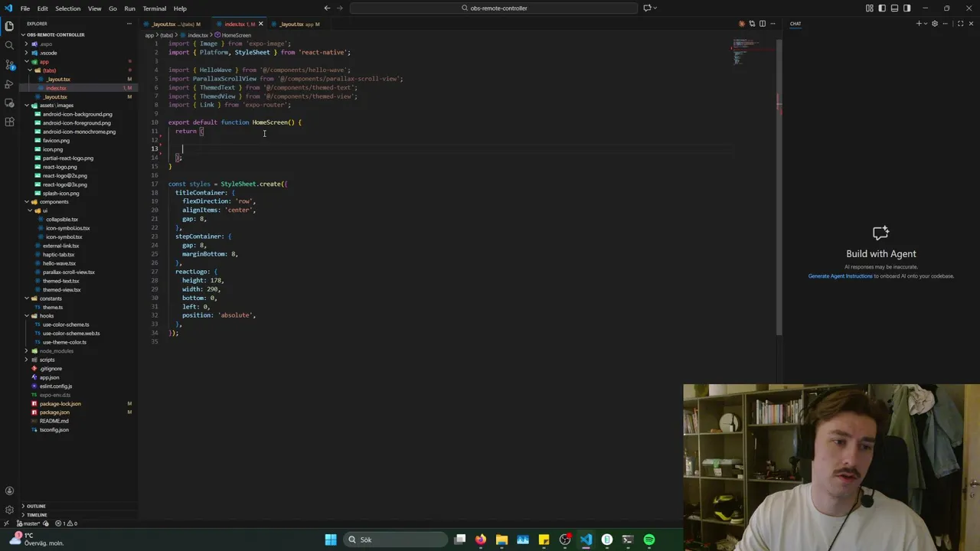Click the orange extension icon in editor toolbar
This screenshot has height=551, width=980.
(x=741, y=24)
